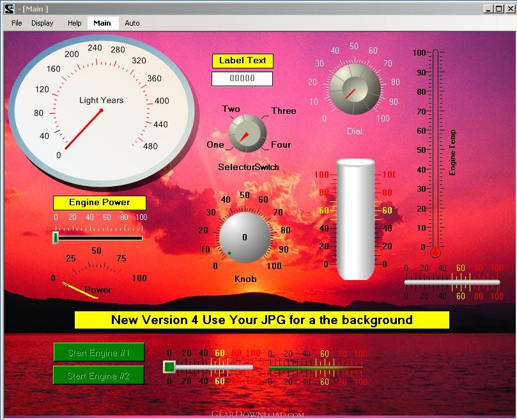517x420 pixels.
Task: Click the Start Engine #2 button
Action: 99,375
